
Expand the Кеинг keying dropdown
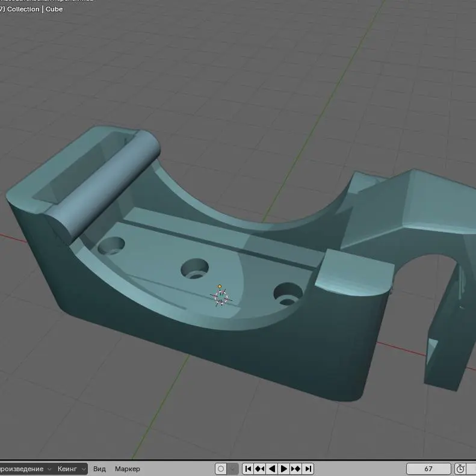click(71, 469)
